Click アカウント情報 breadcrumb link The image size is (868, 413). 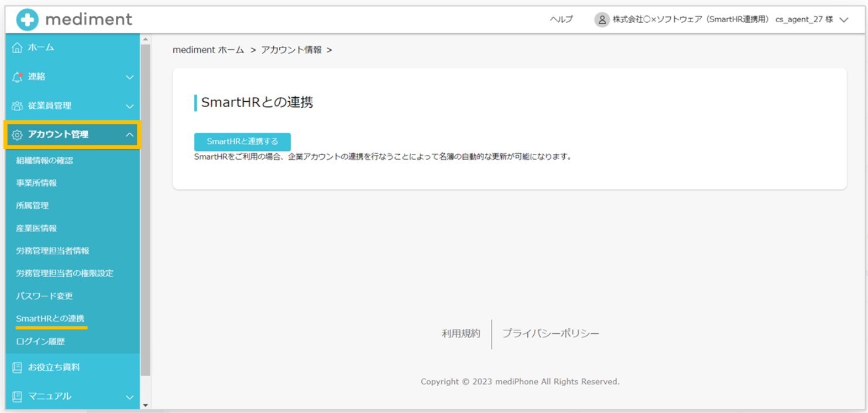point(291,50)
